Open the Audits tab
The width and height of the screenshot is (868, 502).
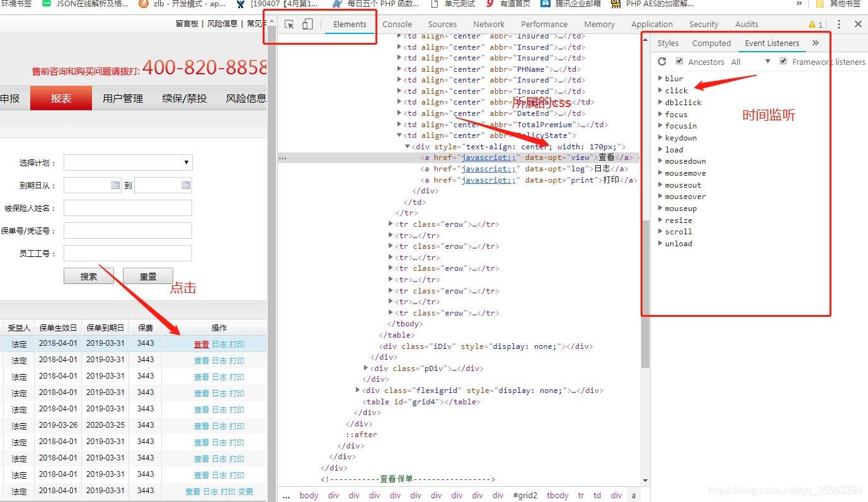[x=747, y=24]
